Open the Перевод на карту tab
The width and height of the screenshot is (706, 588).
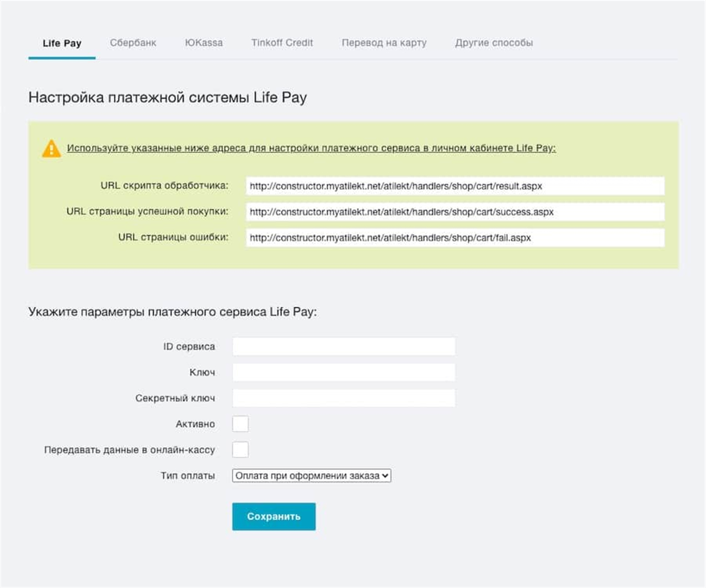pos(384,43)
